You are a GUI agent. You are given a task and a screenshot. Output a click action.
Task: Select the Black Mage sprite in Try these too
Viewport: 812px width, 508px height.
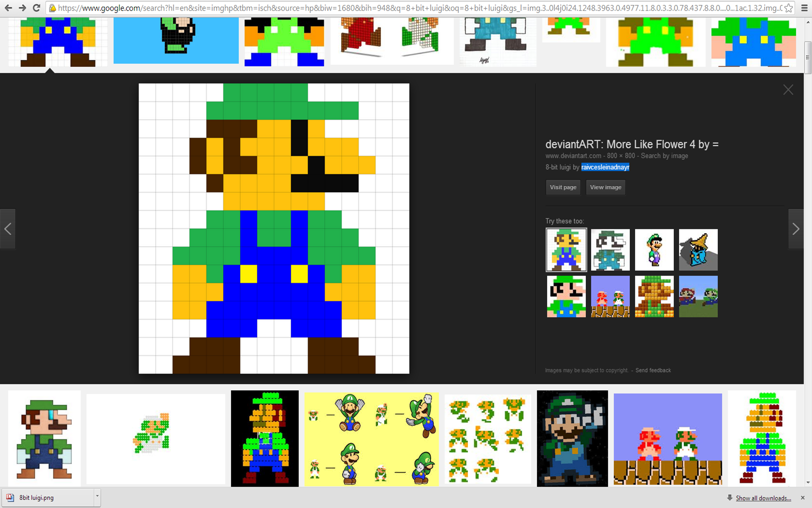point(698,250)
